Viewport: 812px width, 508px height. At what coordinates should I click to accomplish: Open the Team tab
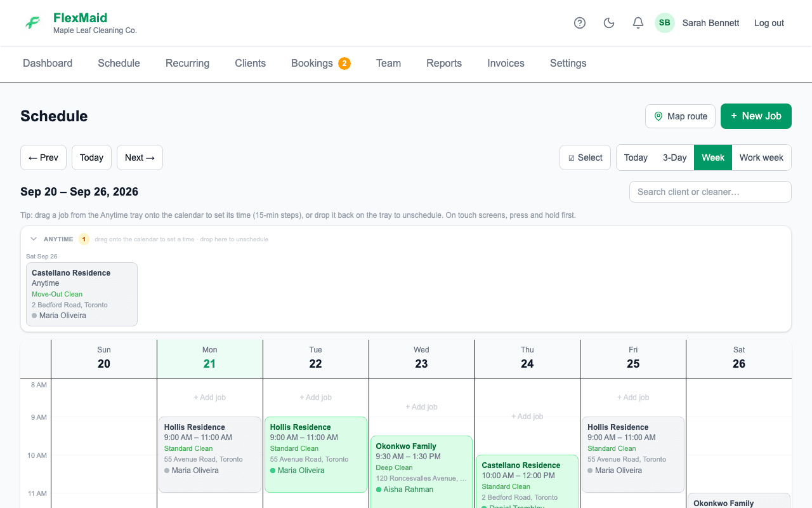(388, 63)
